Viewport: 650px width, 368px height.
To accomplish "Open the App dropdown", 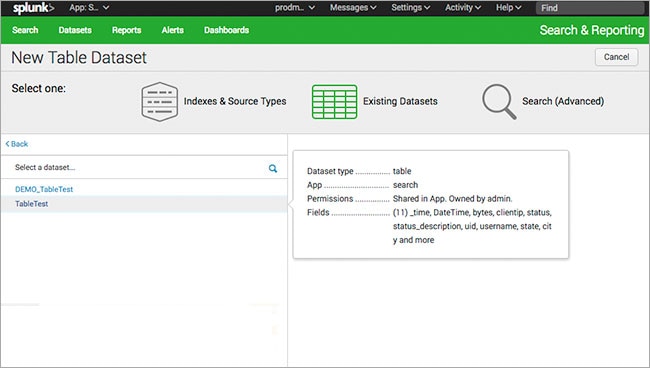I will pyautogui.click(x=89, y=7).
